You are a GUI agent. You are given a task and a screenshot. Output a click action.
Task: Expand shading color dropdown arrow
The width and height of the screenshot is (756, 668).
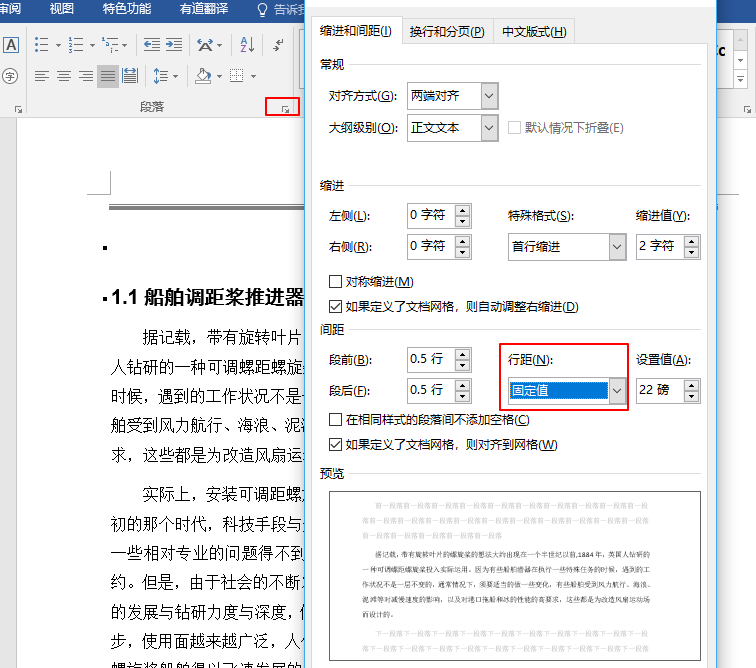219,76
